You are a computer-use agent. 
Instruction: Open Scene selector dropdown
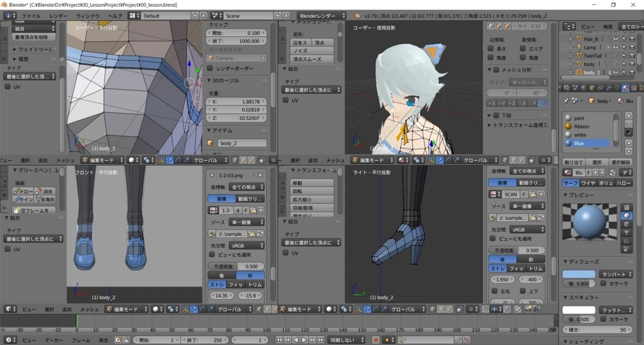pyautogui.click(x=216, y=16)
